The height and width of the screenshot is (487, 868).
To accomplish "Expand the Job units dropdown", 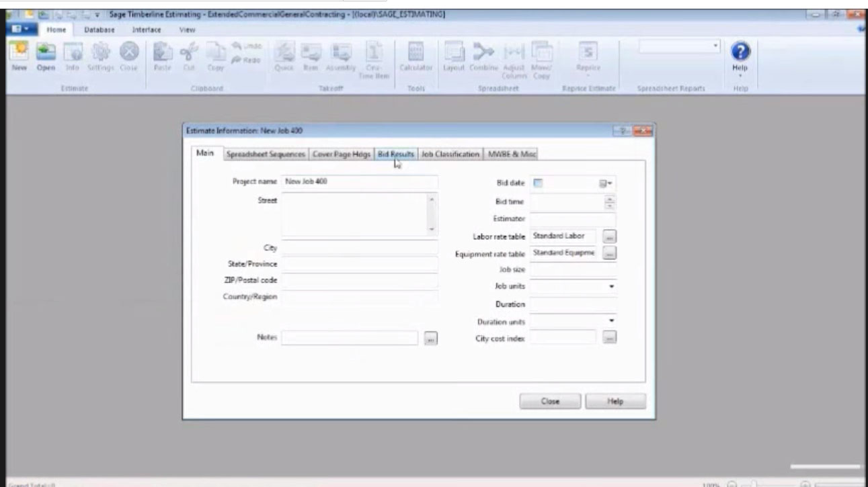I will coord(611,286).
